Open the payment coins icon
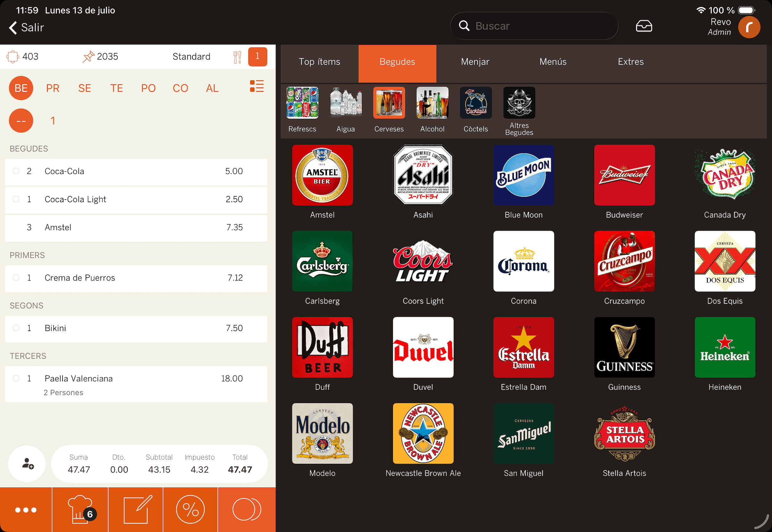 [x=247, y=510]
